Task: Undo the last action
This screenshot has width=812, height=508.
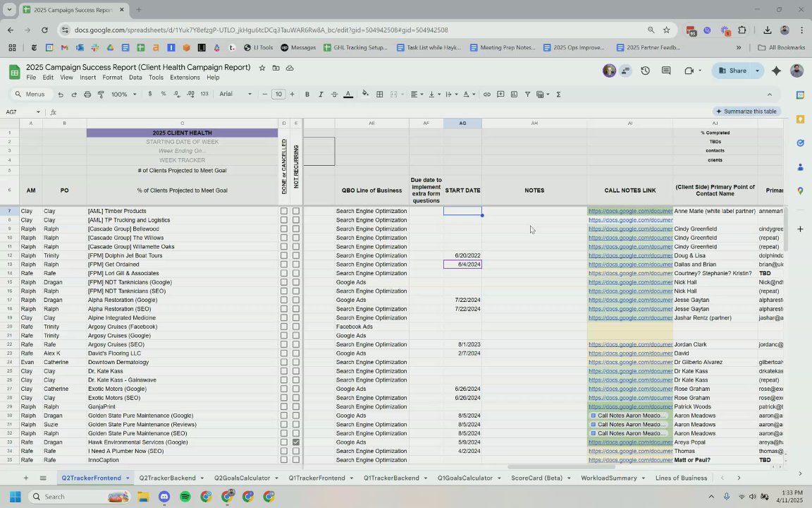Action: [x=61, y=95]
